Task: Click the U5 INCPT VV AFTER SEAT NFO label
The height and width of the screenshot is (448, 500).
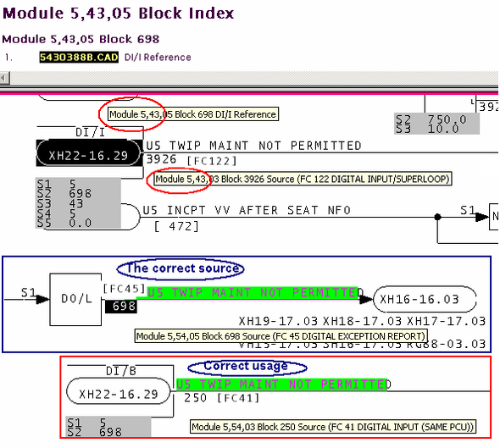Action: pos(247,210)
